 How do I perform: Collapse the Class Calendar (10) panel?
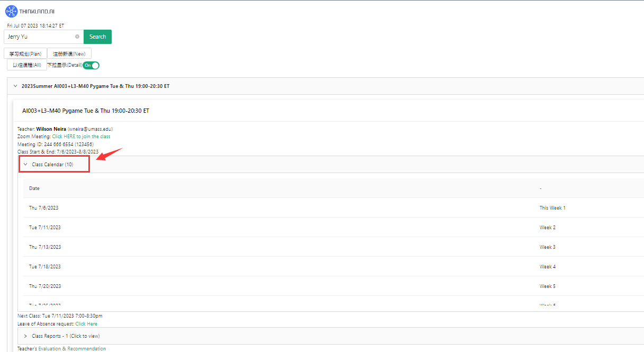(25, 165)
